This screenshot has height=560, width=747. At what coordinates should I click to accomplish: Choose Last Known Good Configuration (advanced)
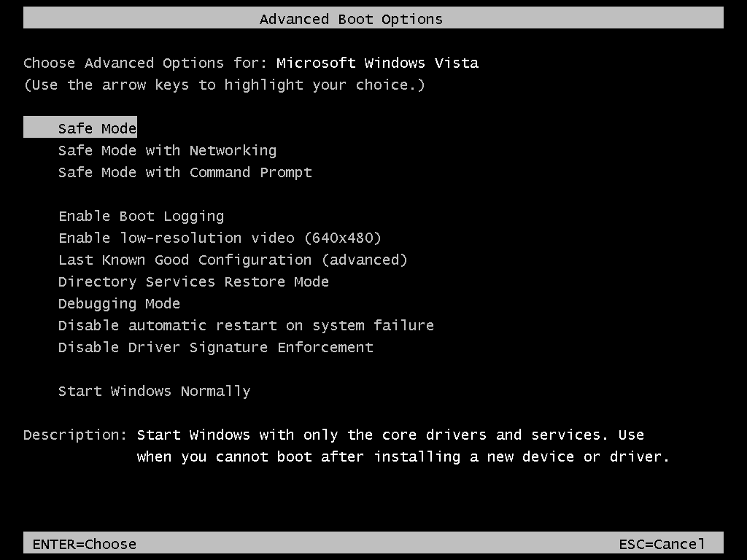point(233,260)
